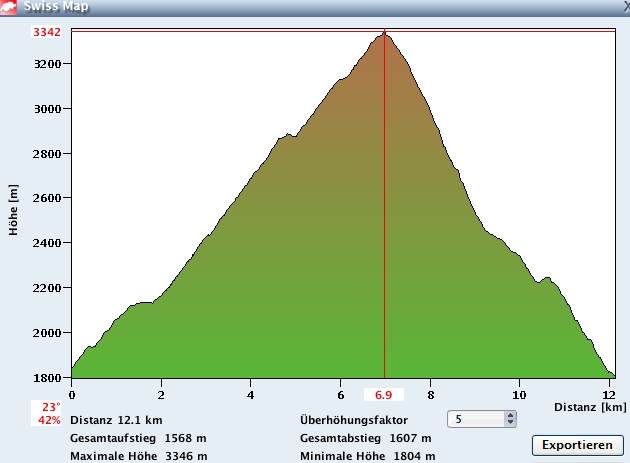Click the red 23° slope angle indicator

click(x=49, y=407)
